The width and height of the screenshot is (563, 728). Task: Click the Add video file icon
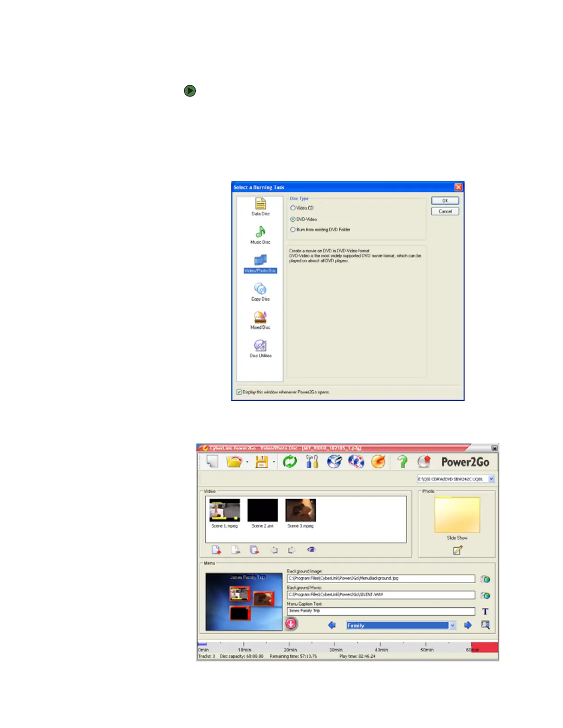pos(216,550)
